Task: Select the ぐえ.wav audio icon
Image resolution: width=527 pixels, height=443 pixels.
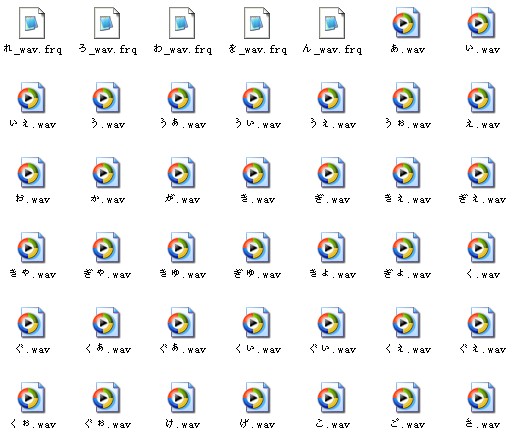Action: 482,322
